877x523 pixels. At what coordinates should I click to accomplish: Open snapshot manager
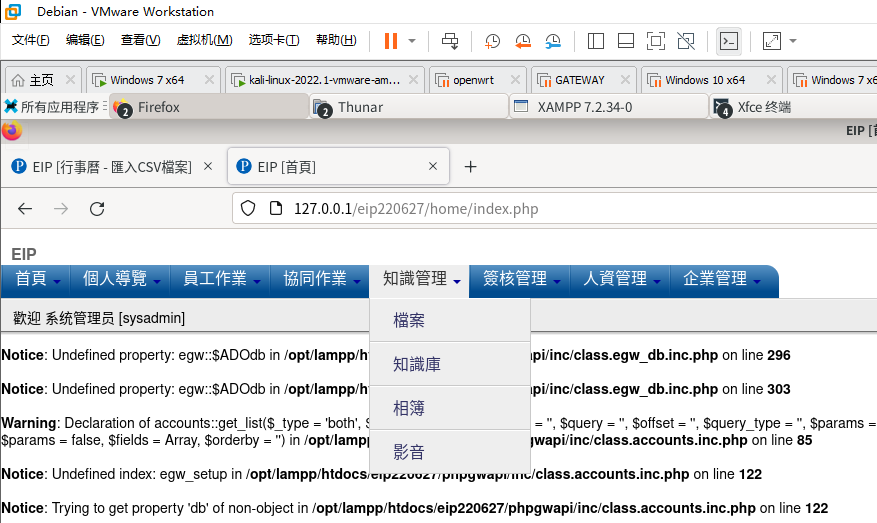point(553,41)
